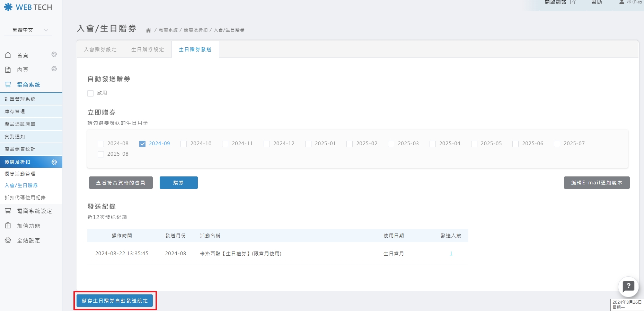Expand the 電商系統設定 sidebar menu
This screenshot has width=644, height=311.
(x=34, y=211)
